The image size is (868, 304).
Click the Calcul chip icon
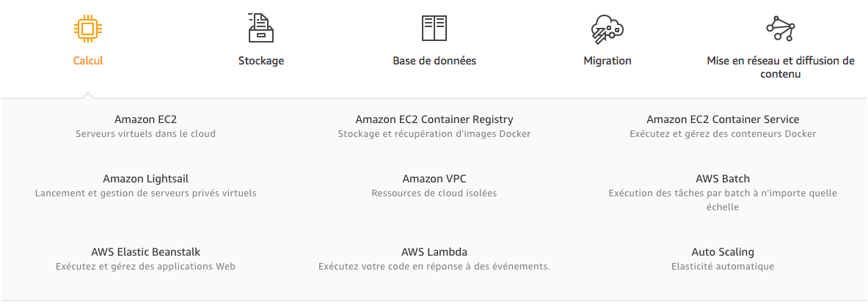(87, 29)
